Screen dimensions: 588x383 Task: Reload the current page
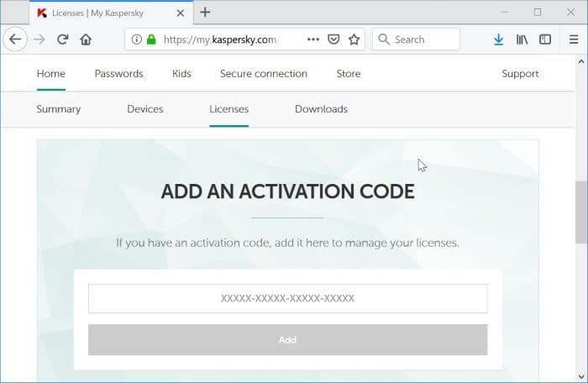coord(63,39)
